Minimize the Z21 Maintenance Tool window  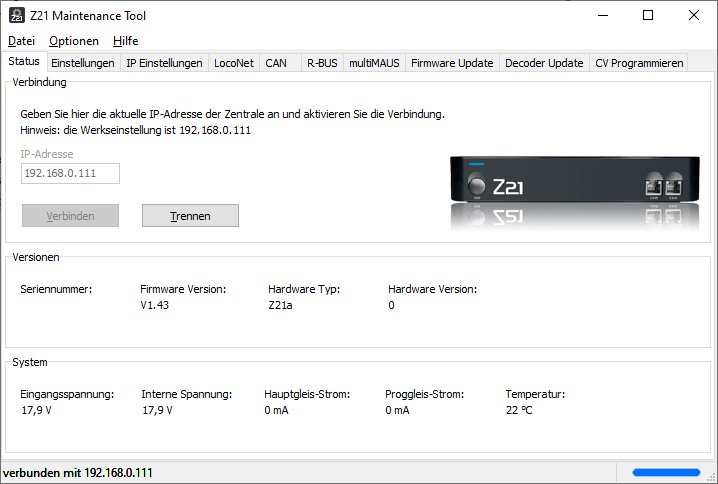tap(603, 15)
